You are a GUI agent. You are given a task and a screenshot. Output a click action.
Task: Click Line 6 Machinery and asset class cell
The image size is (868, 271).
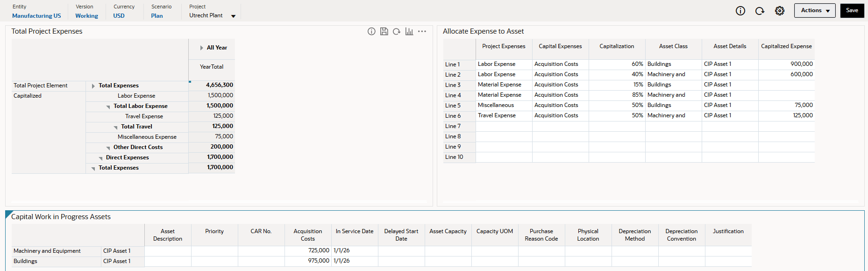(674, 115)
